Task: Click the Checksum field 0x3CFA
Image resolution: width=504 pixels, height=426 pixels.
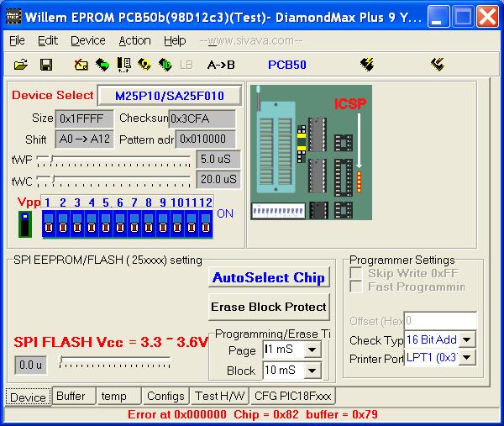Action: pos(202,119)
